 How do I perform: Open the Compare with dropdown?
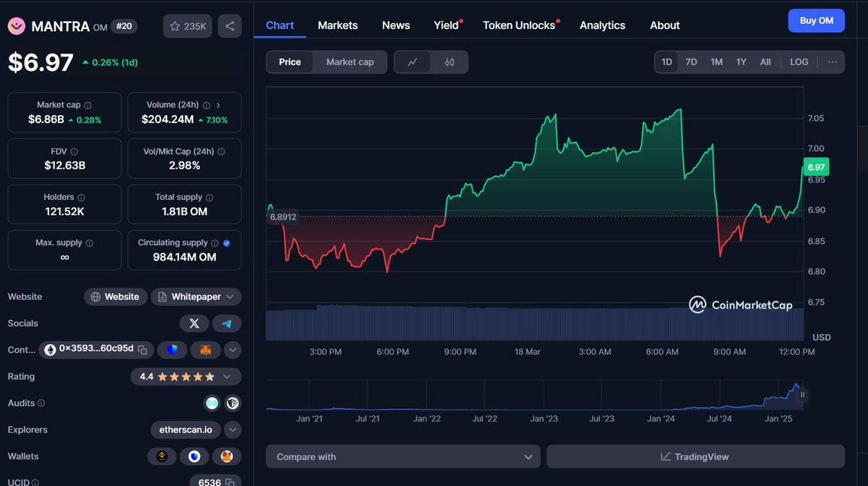[x=403, y=456]
